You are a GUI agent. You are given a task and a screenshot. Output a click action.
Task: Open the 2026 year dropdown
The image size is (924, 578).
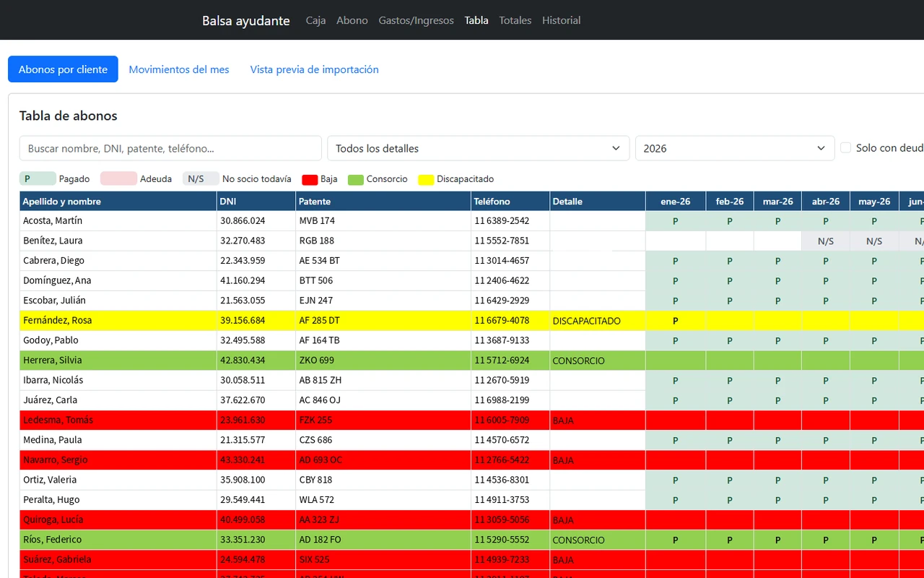(735, 148)
